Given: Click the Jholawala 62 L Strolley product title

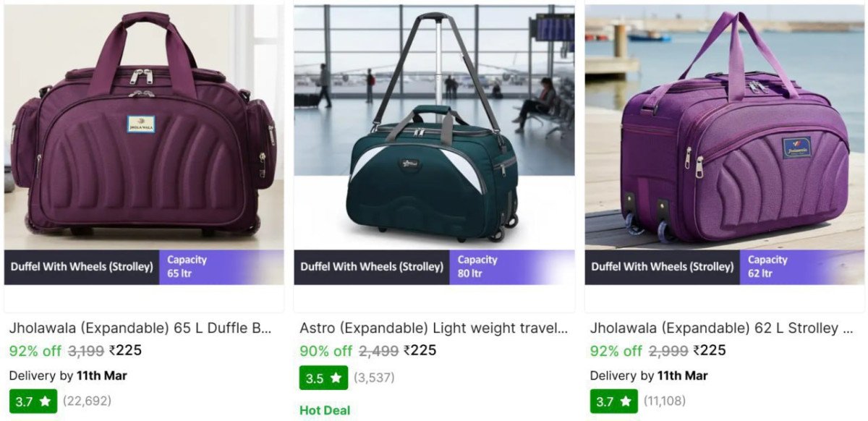Looking at the screenshot, I should click(722, 328).
